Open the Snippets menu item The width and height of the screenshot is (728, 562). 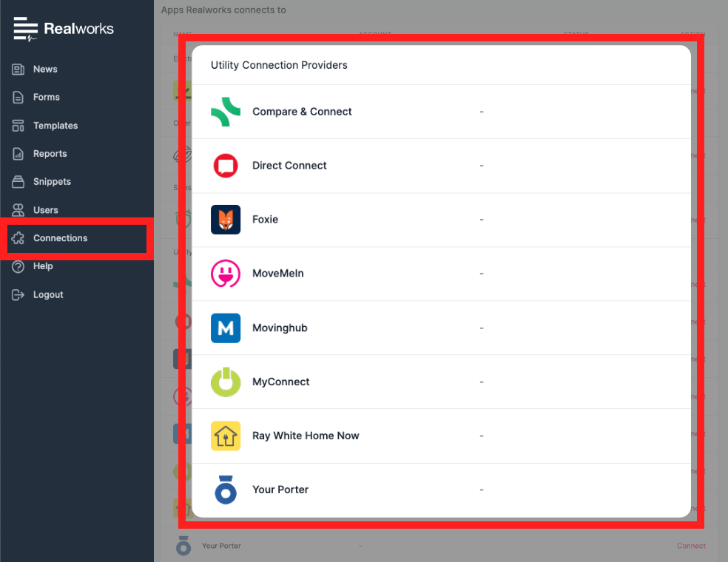52,181
